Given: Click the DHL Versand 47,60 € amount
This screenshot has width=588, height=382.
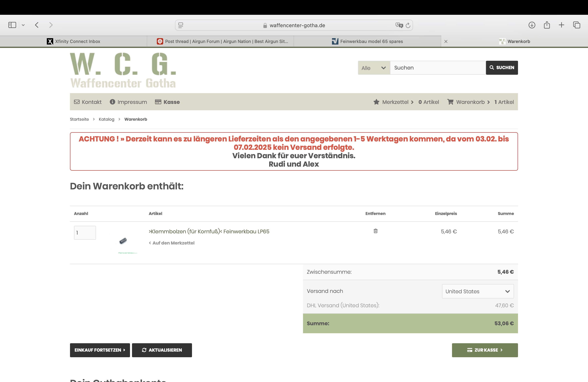Looking at the screenshot, I should [x=504, y=305].
